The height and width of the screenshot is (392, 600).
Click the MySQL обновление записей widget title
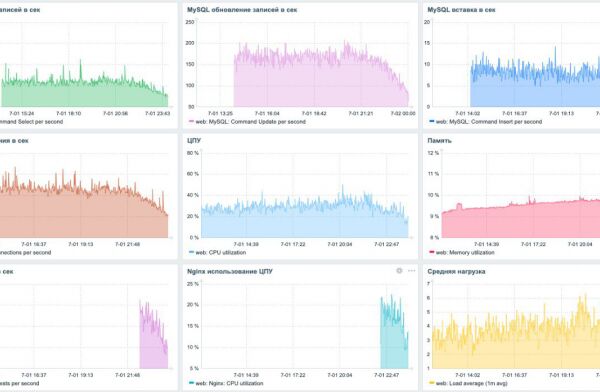pyautogui.click(x=242, y=10)
